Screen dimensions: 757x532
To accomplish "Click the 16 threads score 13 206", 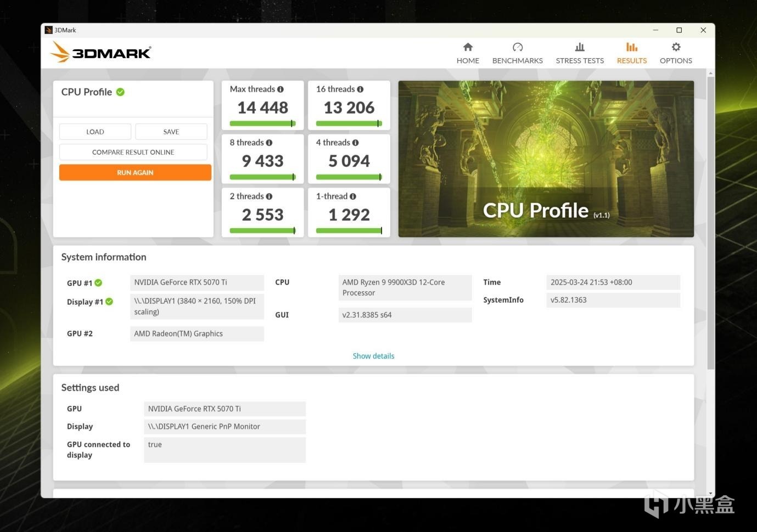I will (349, 107).
